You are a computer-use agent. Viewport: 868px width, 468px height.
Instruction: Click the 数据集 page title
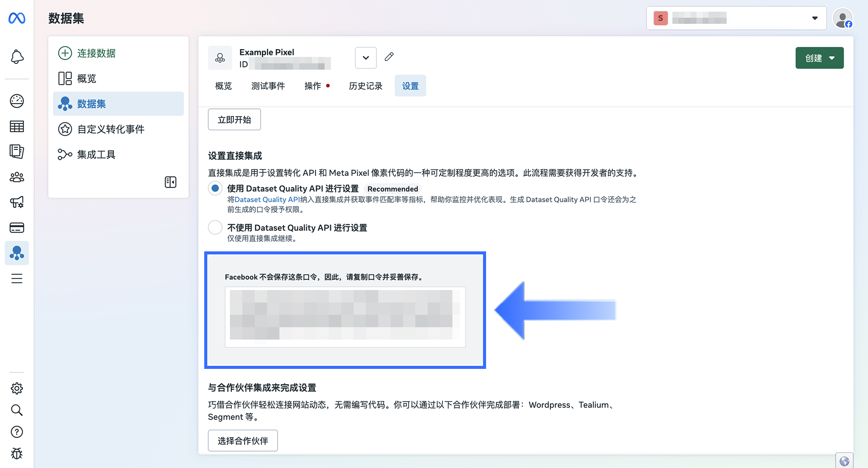pyautogui.click(x=66, y=18)
